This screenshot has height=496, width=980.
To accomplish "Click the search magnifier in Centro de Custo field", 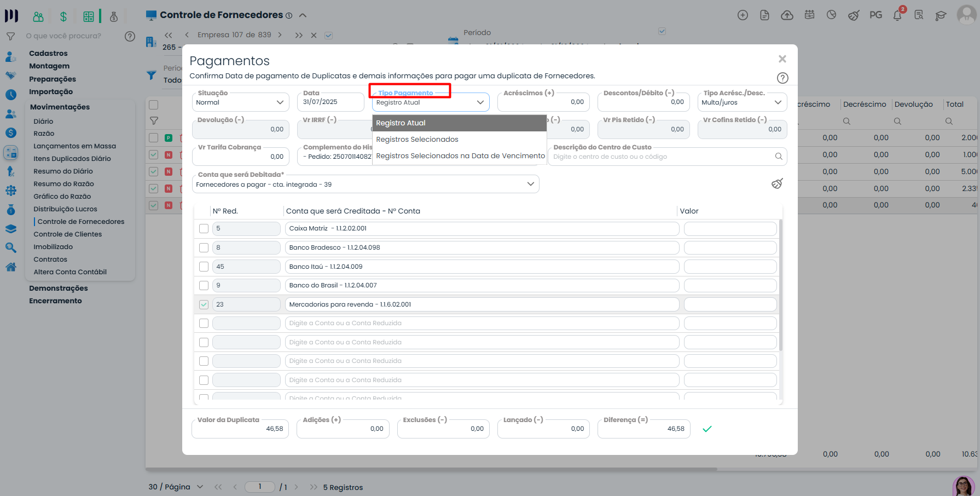I will point(779,157).
